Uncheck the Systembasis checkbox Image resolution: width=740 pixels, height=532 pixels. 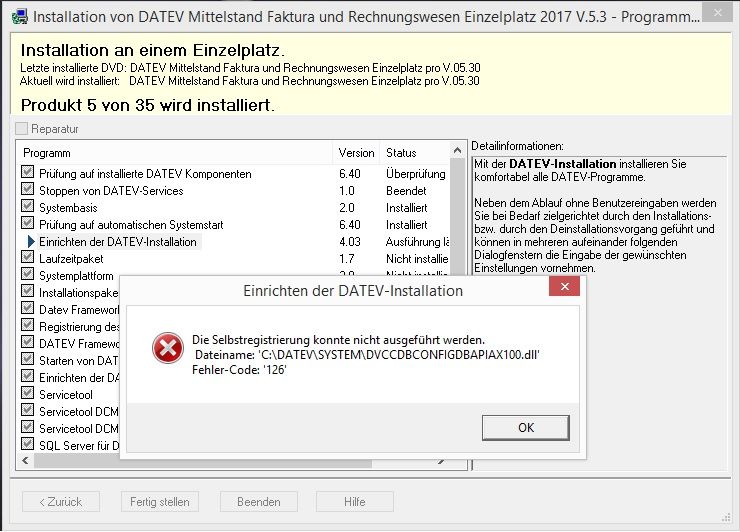coord(28,208)
